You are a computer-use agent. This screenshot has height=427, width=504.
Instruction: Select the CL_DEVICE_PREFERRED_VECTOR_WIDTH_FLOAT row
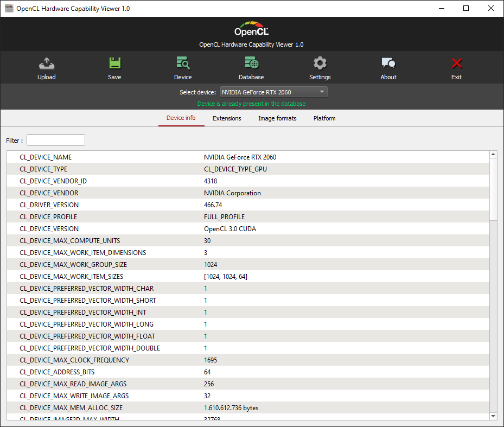click(248, 336)
